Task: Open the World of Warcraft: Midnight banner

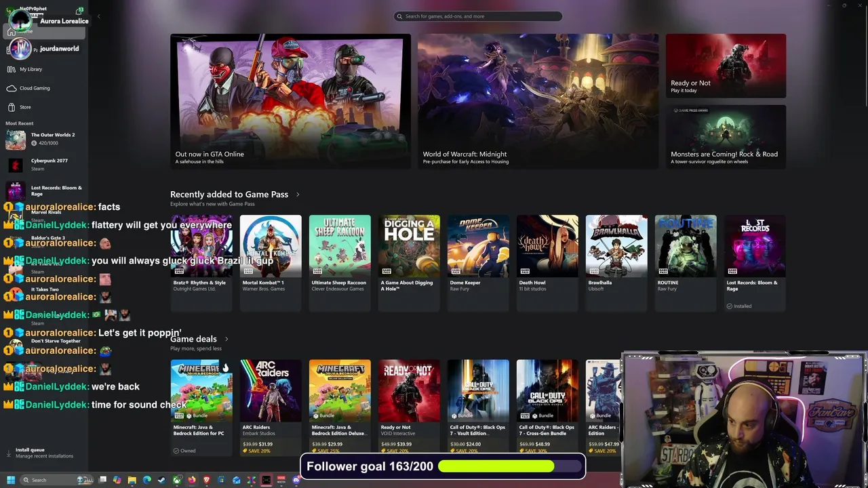Action: click(x=538, y=100)
